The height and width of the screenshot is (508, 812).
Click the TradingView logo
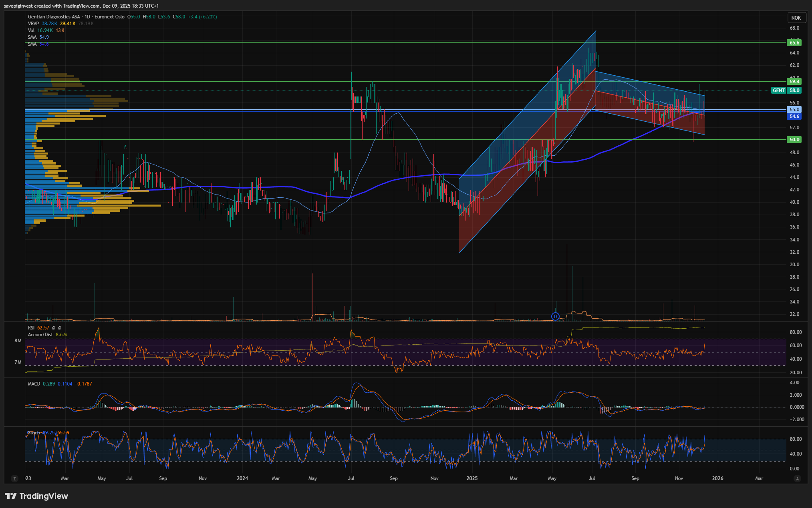(36, 496)
